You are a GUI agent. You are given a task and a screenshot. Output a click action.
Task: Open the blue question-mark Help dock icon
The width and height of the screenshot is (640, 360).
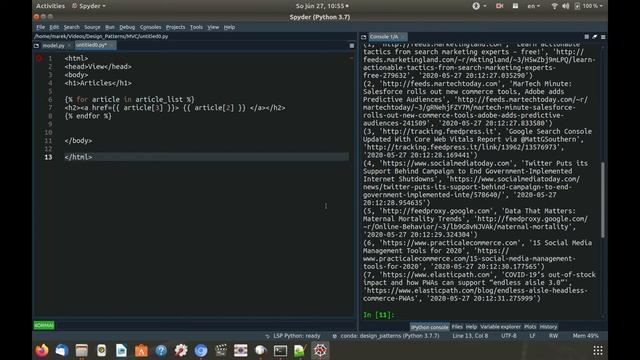[x=161, y=350]
